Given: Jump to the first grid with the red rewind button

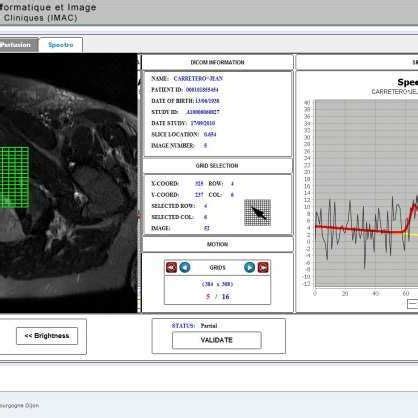Looking at the screenshot, I should pos(171,267).
